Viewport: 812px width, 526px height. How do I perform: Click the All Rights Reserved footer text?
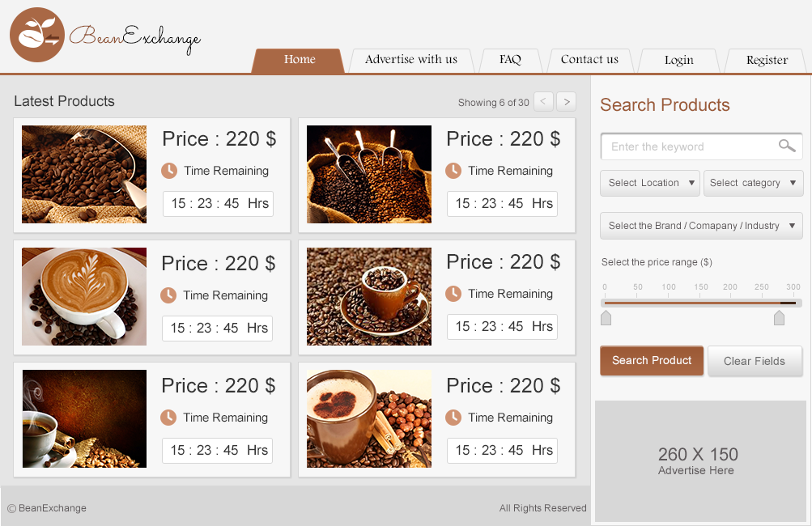tap(542, 508)
